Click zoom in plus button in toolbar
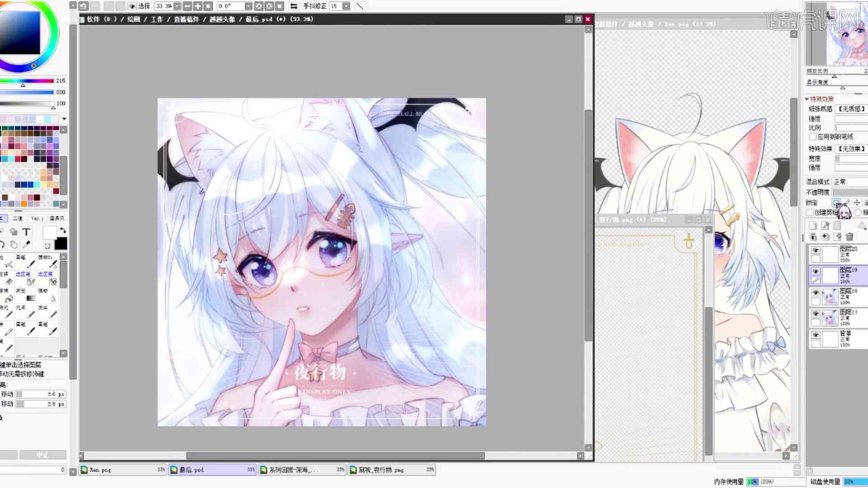 coord(198,6)
